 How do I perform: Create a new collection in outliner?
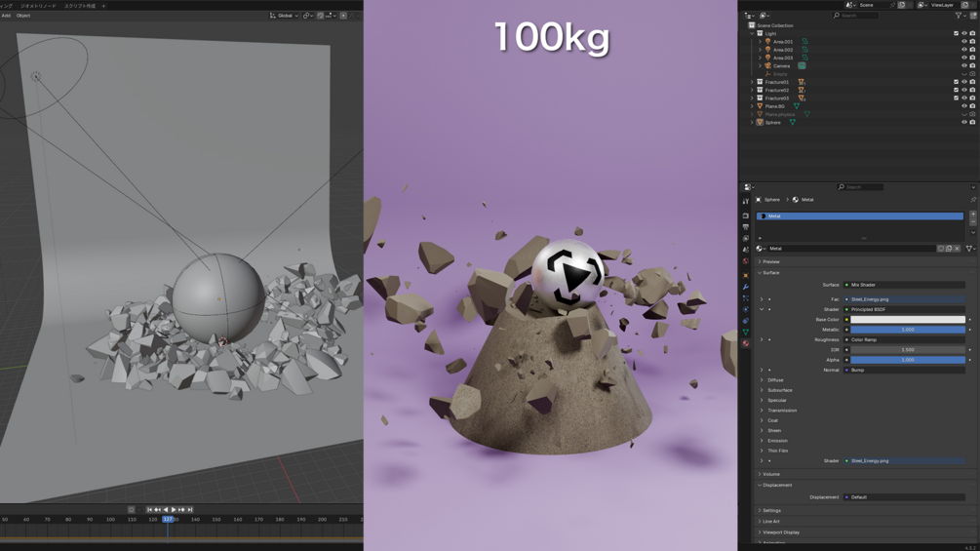(x=973, y=16)
